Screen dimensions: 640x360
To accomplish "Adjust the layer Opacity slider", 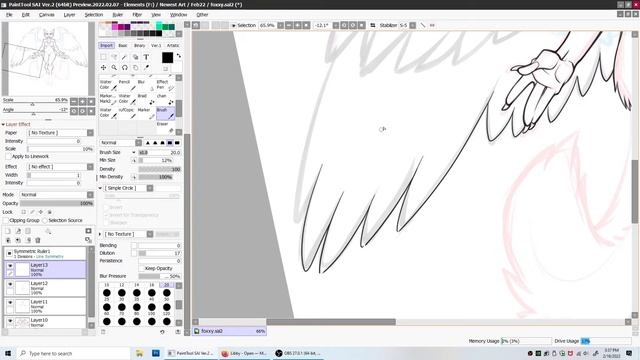I will [x=57, y=203].
